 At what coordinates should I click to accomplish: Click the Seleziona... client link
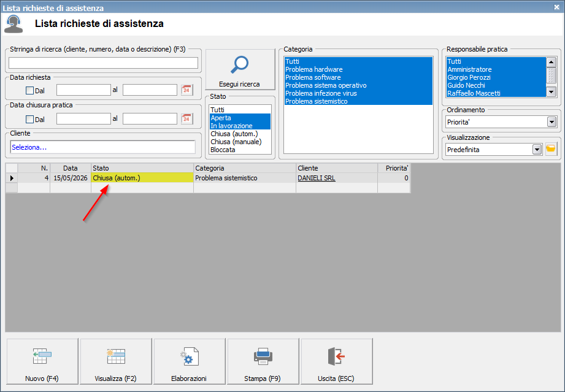point(29,147)
